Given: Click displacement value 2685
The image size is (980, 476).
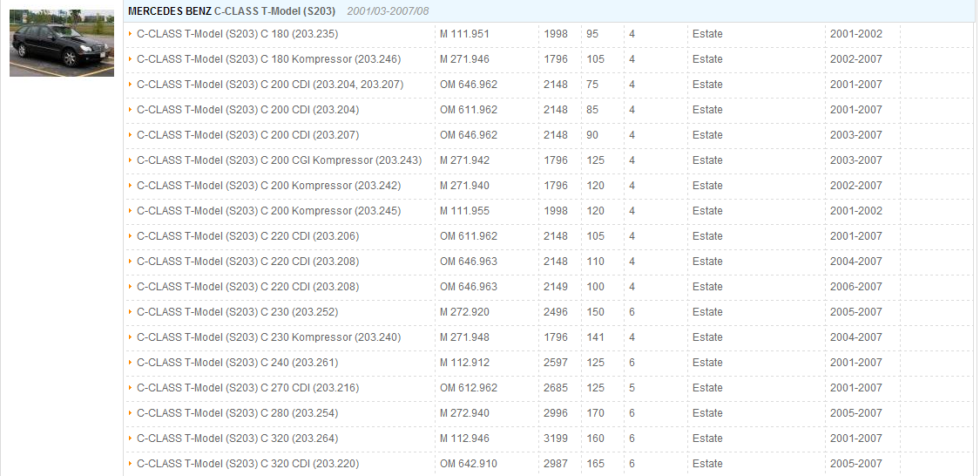Looking at the screenshot, I should pos(556,388).
